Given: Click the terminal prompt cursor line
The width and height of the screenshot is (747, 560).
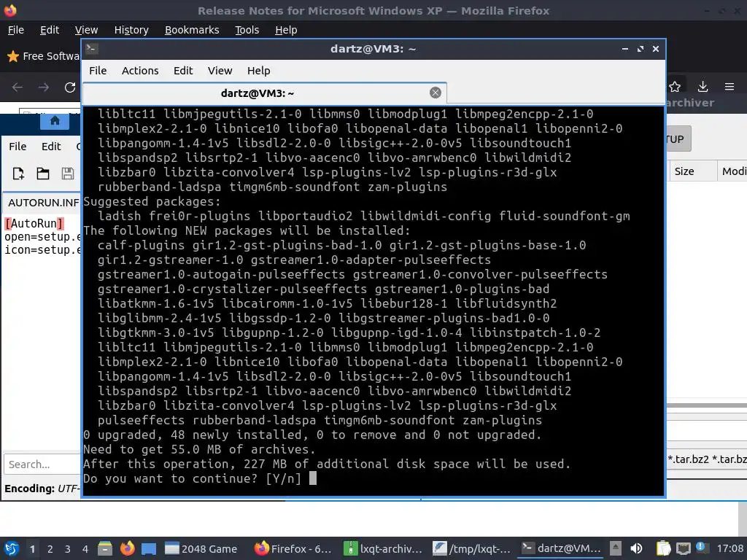Looking at the screenshot, I should coord(200,478).
